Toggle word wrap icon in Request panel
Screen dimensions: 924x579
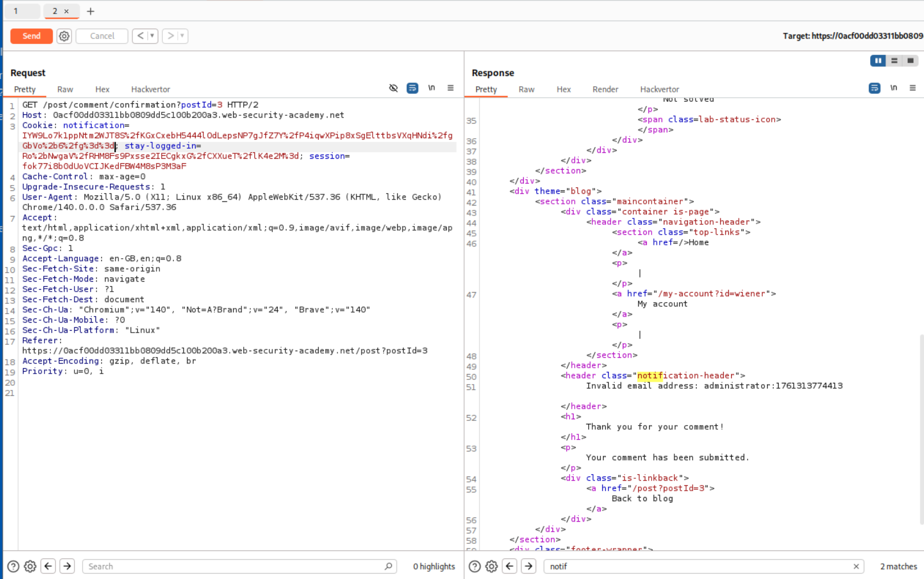[412, 88]
